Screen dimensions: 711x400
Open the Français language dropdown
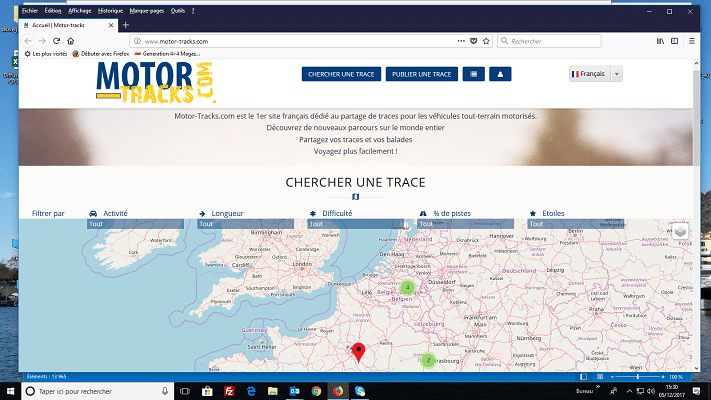click(x=596, y=74)
